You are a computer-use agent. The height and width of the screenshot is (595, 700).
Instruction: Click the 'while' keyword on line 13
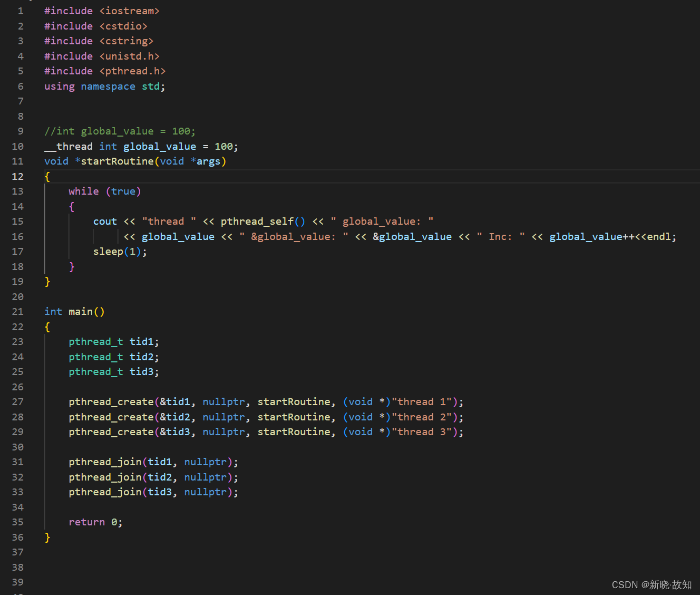point(84,191)
